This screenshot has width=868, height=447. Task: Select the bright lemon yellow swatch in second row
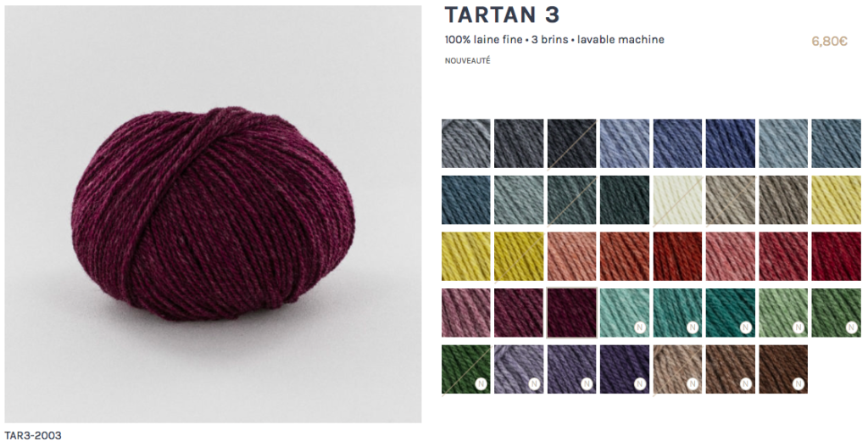(836, 200)
